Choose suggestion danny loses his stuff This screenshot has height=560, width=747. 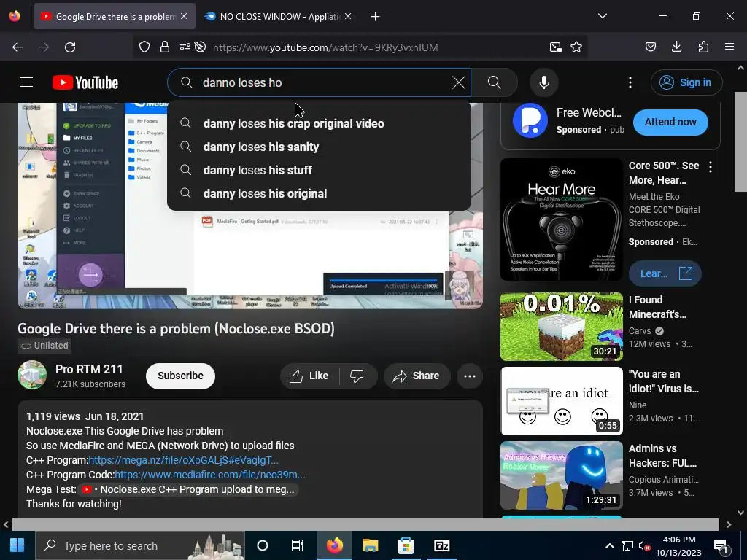(x=319, y=170)
